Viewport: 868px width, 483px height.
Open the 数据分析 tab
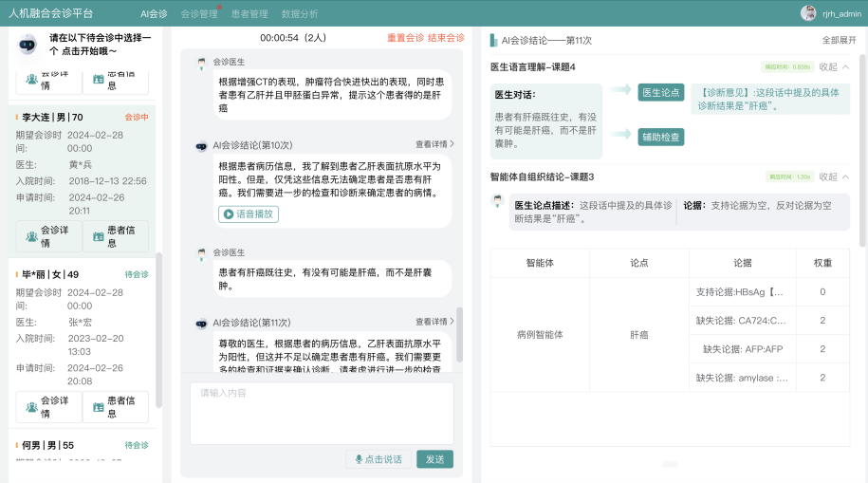(300, 14)
